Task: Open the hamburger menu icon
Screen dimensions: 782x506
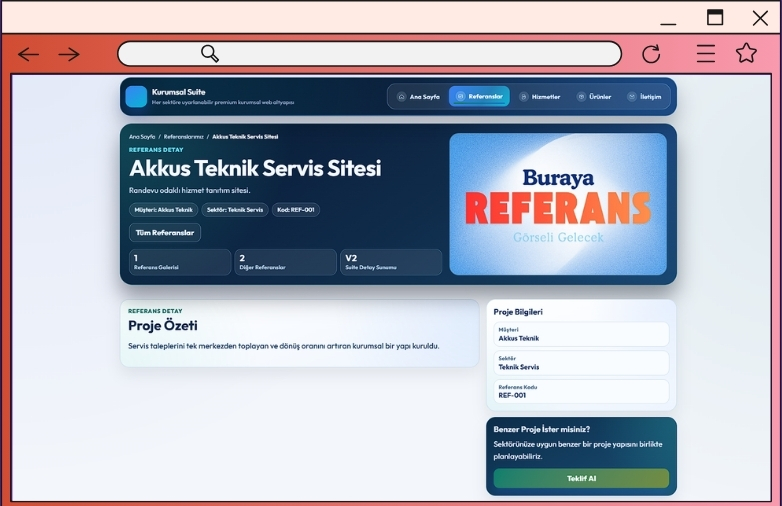Action: pos(706,53)
